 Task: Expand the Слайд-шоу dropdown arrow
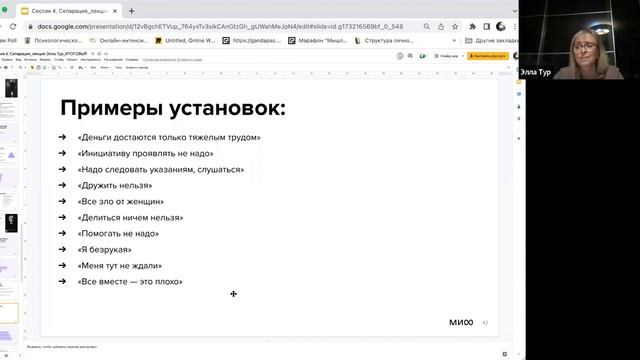pos(462,56)
